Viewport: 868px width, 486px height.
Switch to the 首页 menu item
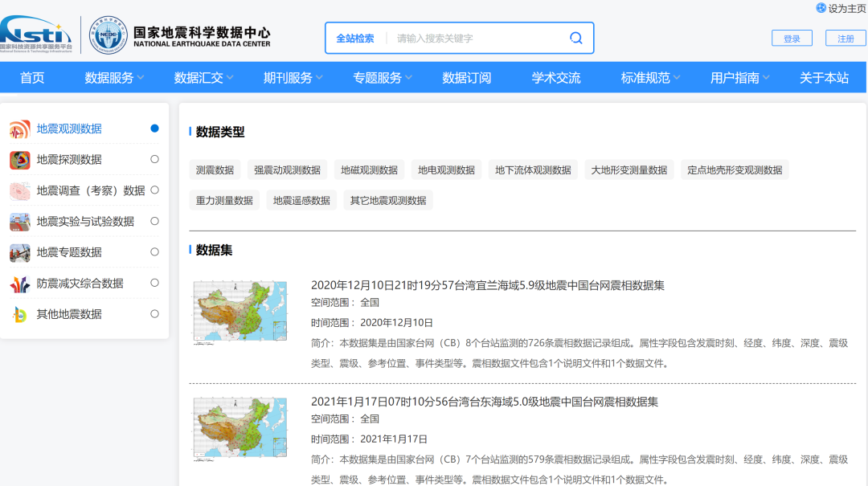click(32, 77)
